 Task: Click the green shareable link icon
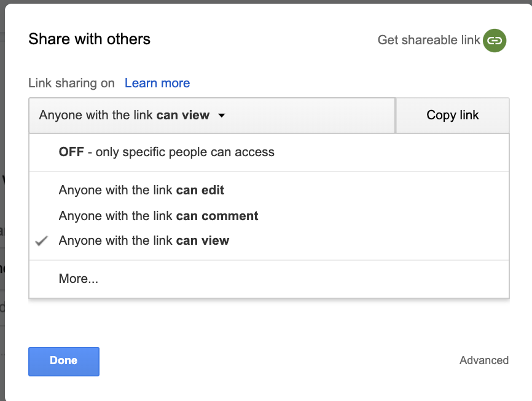pyautogui.click(x=495, y=41)
